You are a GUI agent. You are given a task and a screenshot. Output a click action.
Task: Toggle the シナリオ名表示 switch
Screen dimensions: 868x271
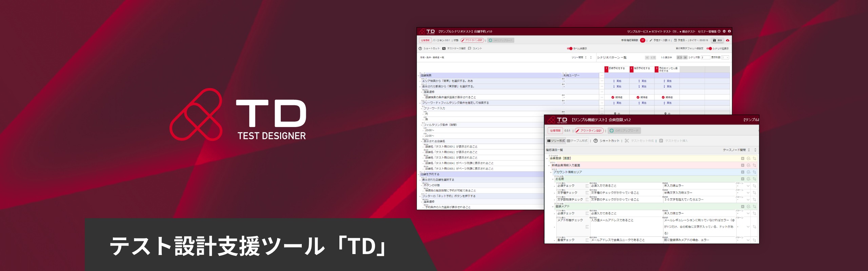pyautogui.click(x=709, y=48)
